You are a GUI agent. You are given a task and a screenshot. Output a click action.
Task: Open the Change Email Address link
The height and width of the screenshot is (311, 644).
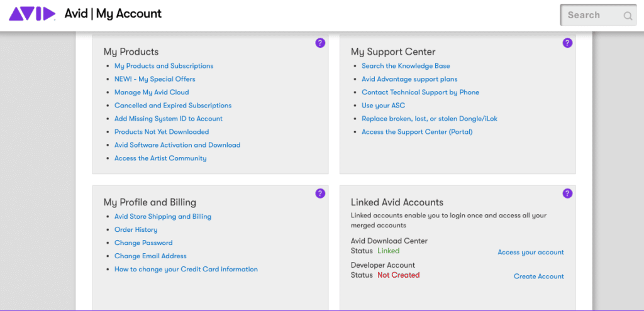[x=150, y=256]
